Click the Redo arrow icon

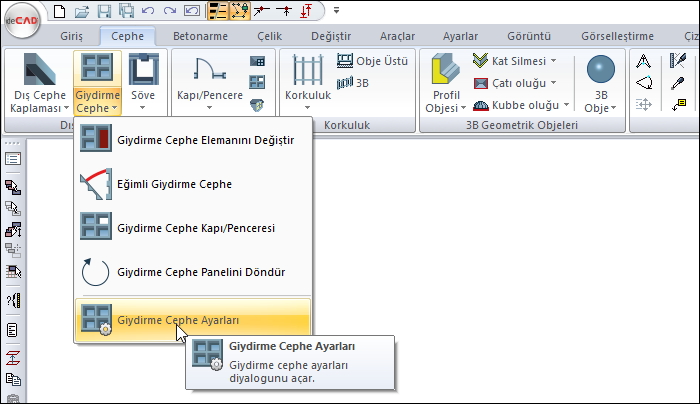(169, 12)
